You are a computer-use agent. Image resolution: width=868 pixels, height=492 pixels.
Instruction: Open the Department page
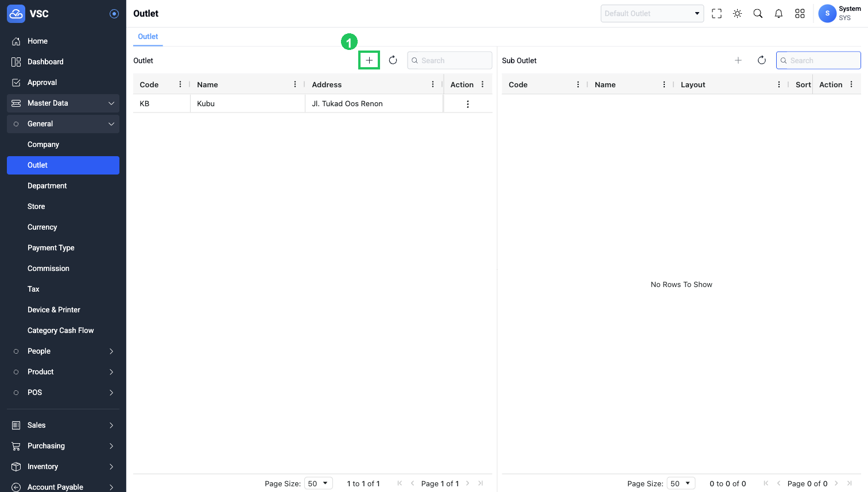pos(63,186)
